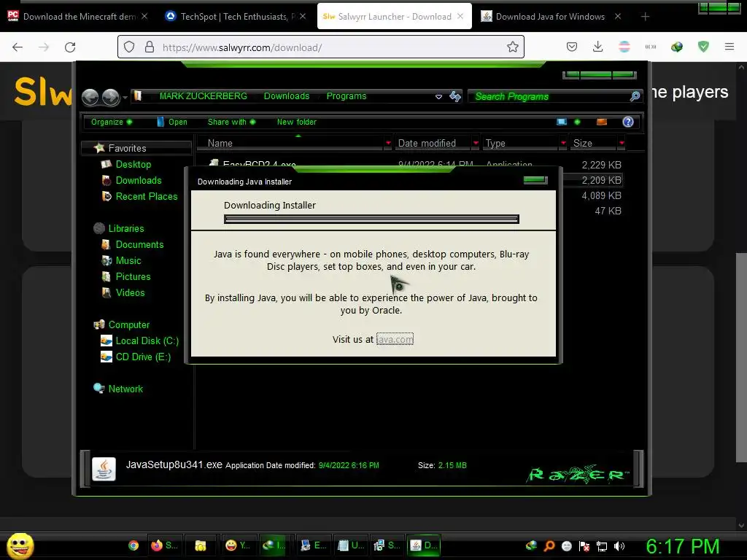
Task: Click folder icon at start of address path
Action: tap(138, 96)
